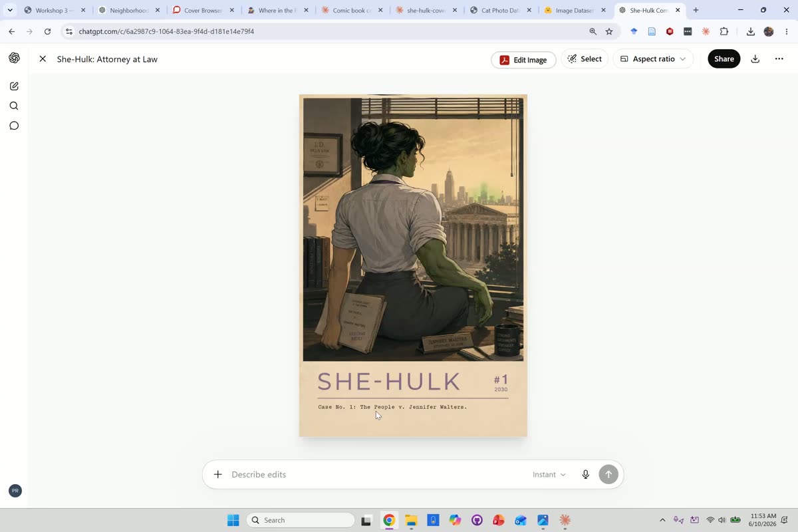Open the sidebar search icon
Viewport: 798px width, 532px height.
14,106
